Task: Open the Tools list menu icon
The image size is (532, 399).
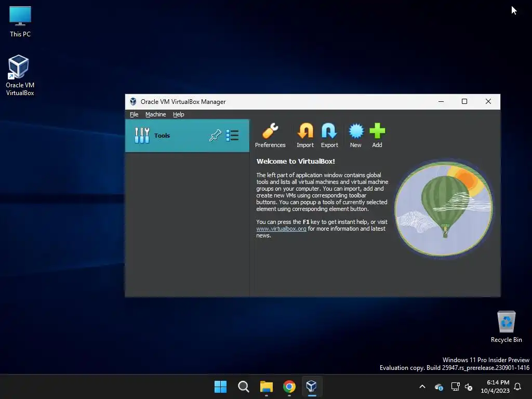Action: (x=232, y=136)
